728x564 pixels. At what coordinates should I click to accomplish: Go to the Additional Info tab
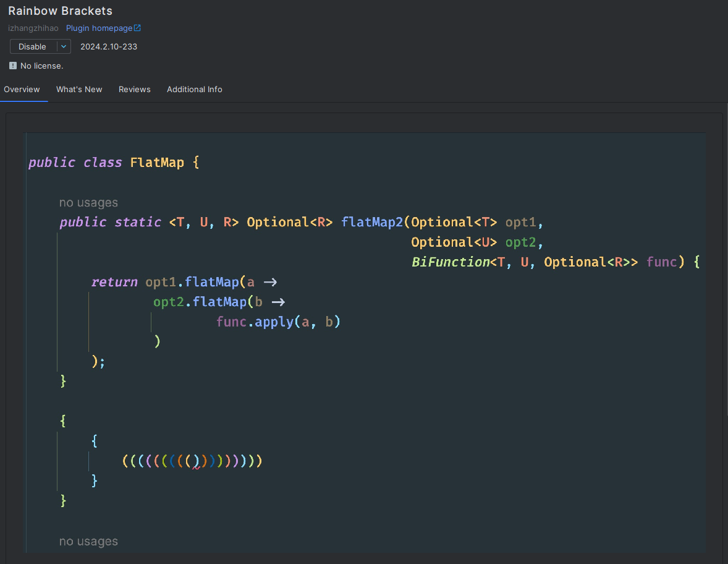point(195,89)
